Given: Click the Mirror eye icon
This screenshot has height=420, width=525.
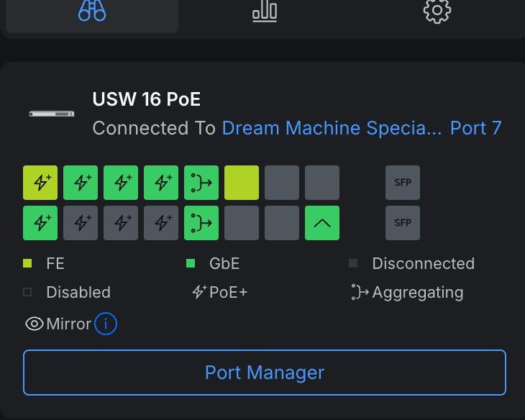Looking at the screenshot, I should pyautogui.click(x=34, y=324).
